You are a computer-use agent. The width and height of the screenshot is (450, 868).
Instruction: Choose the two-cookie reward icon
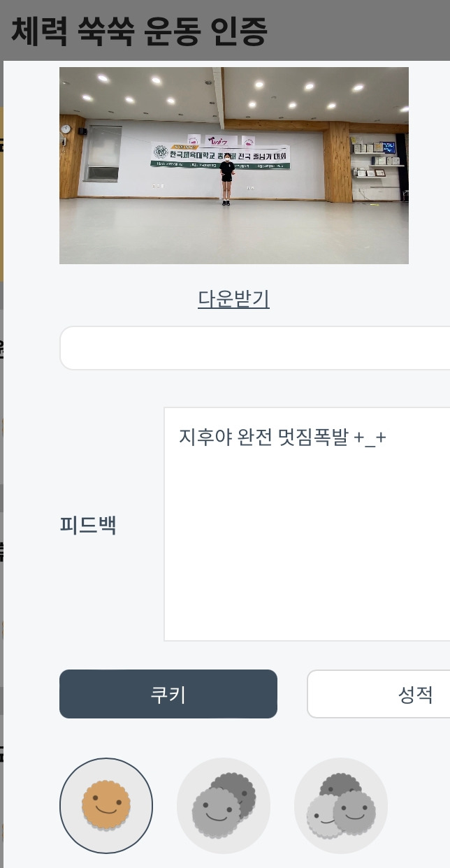[224, 805]
